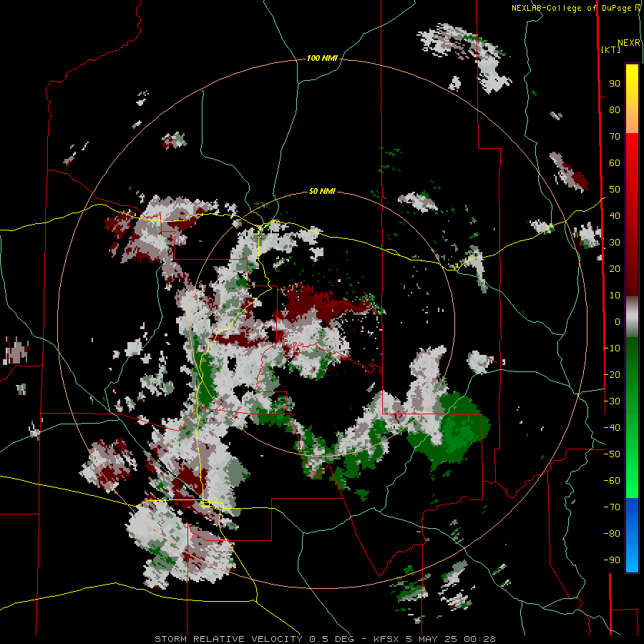The width and height of the screenshot is (644, 644).
Task: Select the KFSX radar site identifier
Action: [x=387, y=639]
